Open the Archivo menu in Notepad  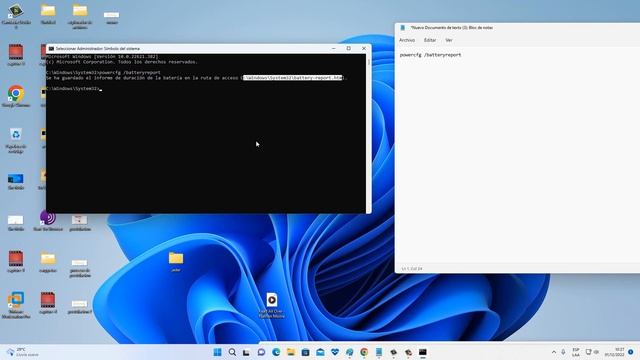407,40
